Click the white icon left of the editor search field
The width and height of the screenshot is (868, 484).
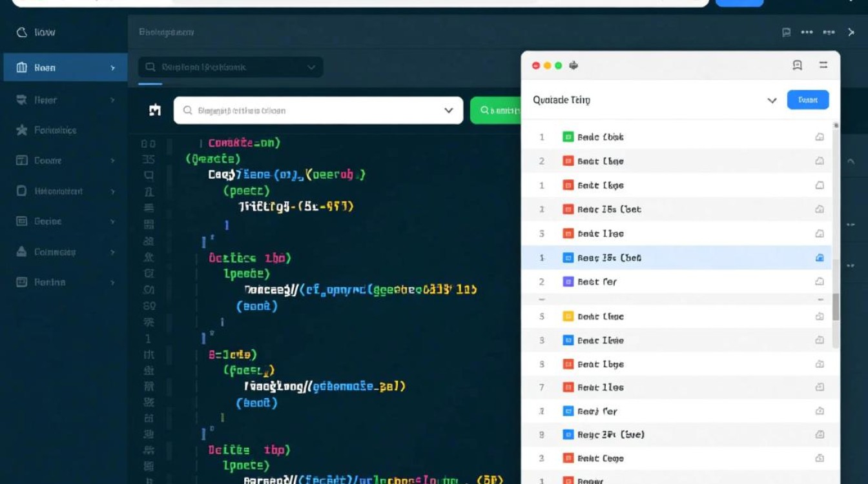(155, 110)
